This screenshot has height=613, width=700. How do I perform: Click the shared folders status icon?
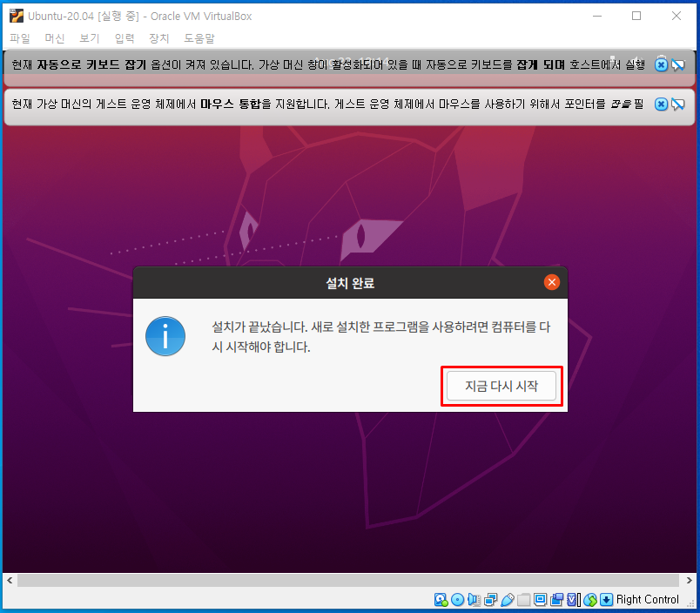pos(524,599)
